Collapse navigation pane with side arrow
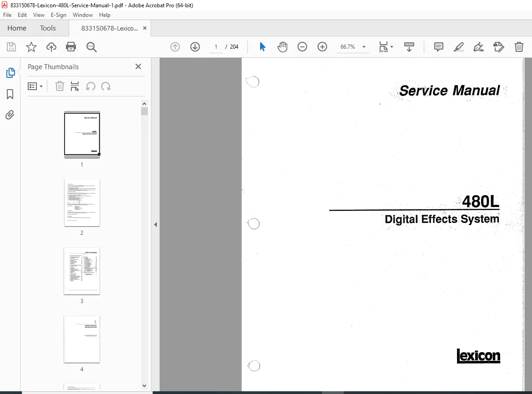532x394 pixels. [156, 224]
